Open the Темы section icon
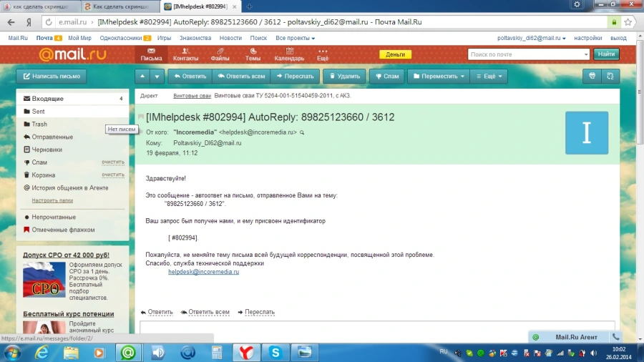The height and width of the screenshot is (362, 644). coord(253,54)
